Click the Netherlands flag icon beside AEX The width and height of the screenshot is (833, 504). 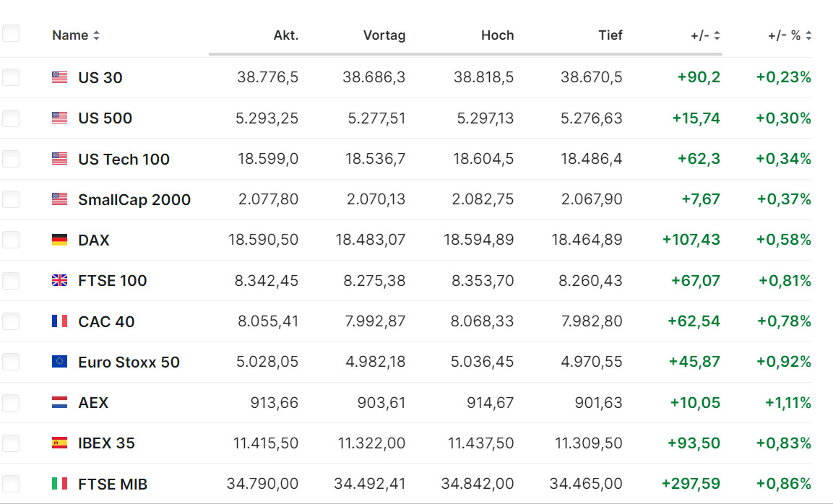coord(59,402)
